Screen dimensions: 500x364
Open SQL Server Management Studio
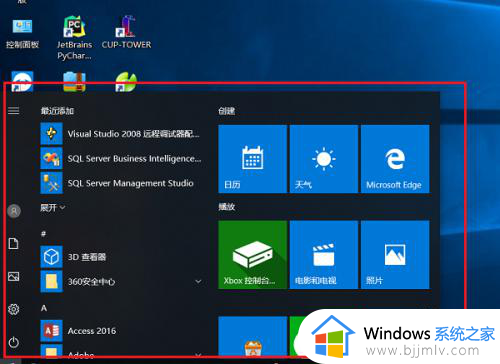121,183
